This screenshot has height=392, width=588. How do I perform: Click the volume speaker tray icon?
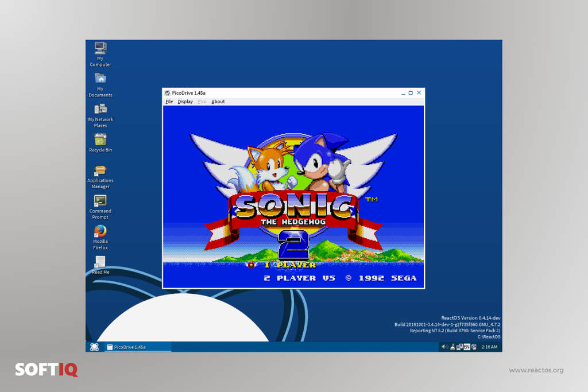click(444, 347)
